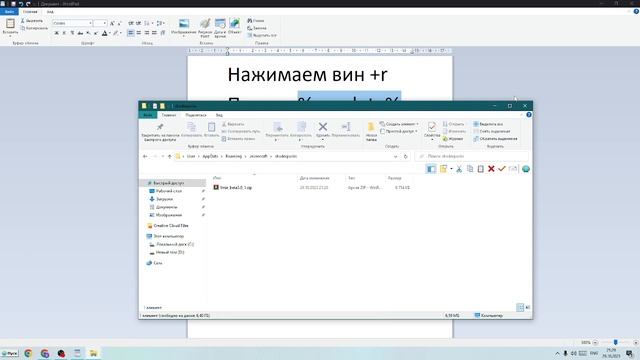
Task: Expand Explorer address bar history dropdown
Action: point(396,156)
